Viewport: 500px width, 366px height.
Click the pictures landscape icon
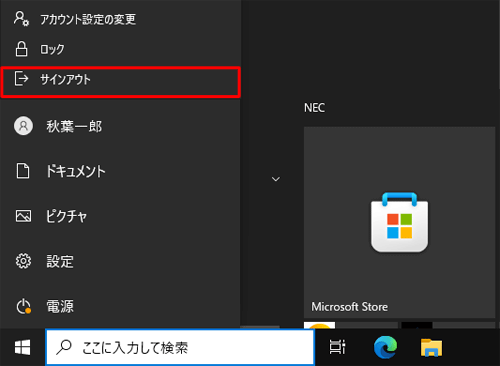23,216
